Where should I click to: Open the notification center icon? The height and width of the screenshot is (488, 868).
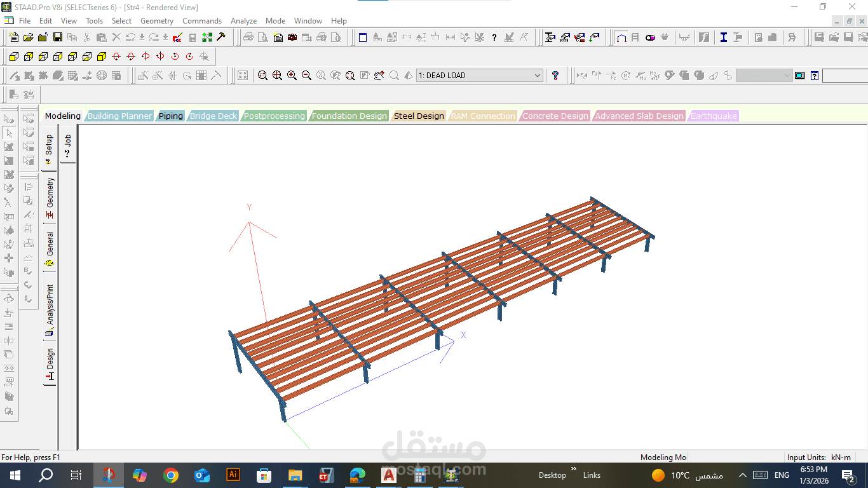point(848,475)
